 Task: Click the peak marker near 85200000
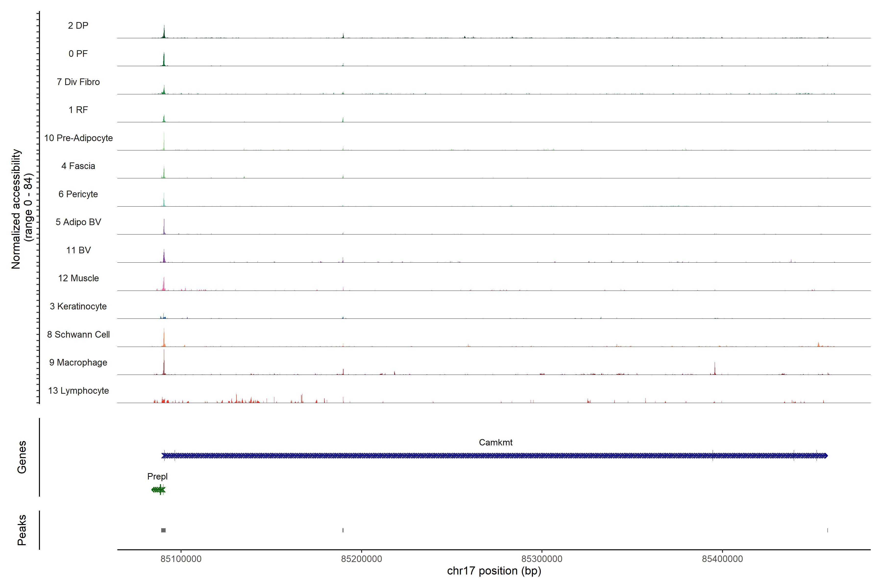click(343, 530)
